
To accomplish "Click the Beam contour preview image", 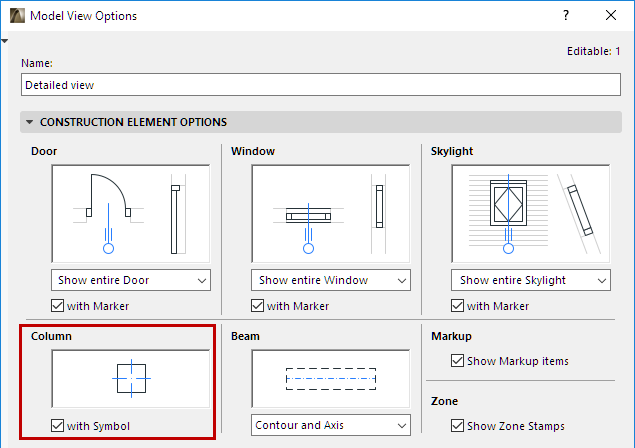I will [x=331, y=379].
